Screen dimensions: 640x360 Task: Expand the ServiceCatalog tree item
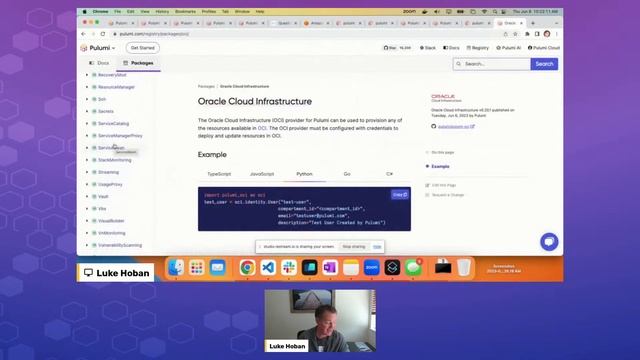tap(87, 123)
